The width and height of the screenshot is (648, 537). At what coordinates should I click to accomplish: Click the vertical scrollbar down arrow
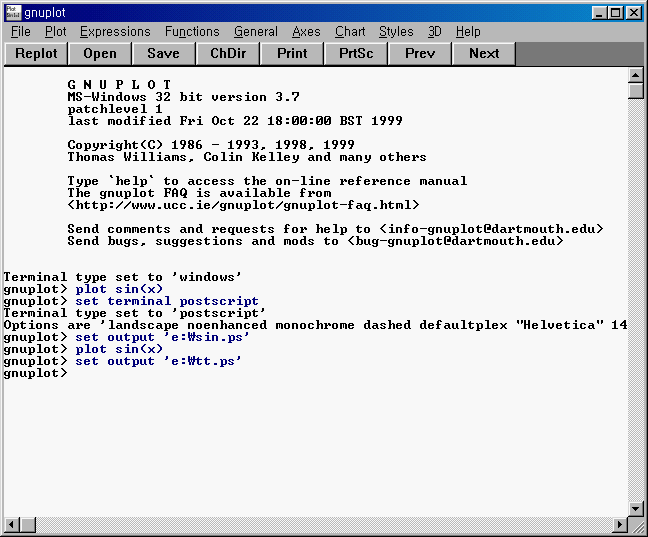636,508
